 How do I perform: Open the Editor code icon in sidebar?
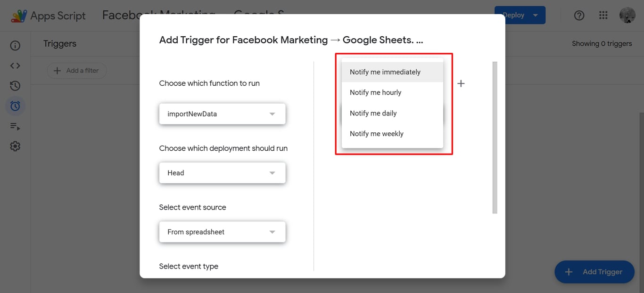tap(15, 66)
